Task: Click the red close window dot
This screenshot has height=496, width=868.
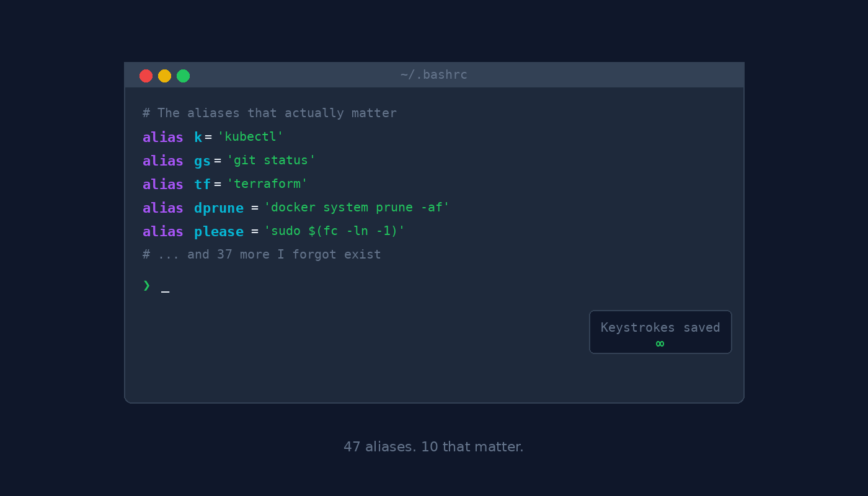Action: pyautogui.click(x=146, y=76)
